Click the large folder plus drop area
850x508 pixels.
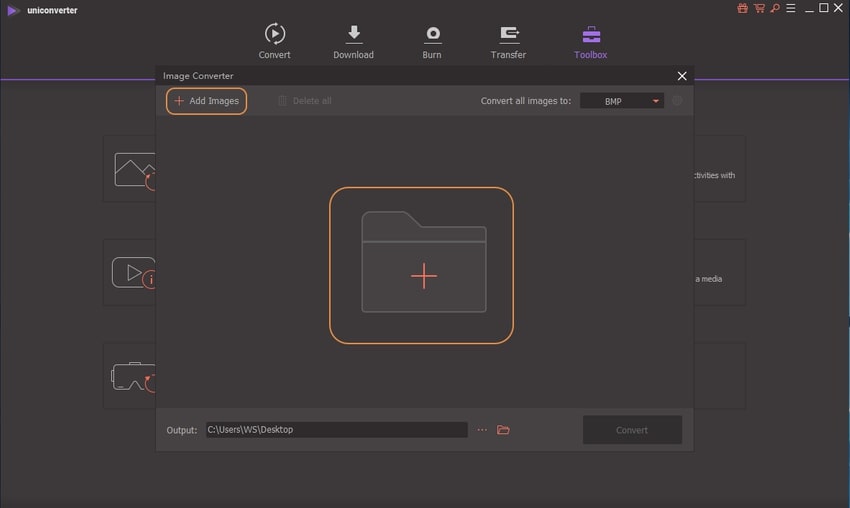pos(422,266)
